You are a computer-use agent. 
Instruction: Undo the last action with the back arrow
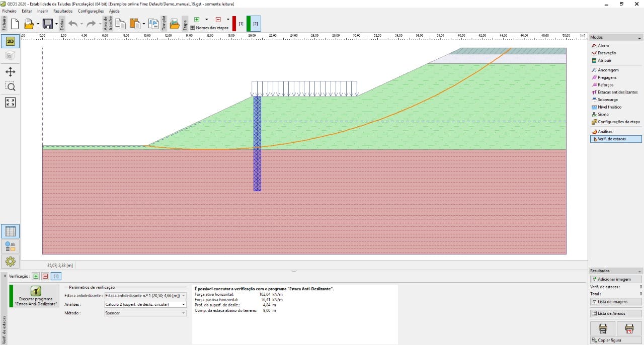tap(73, 23)
